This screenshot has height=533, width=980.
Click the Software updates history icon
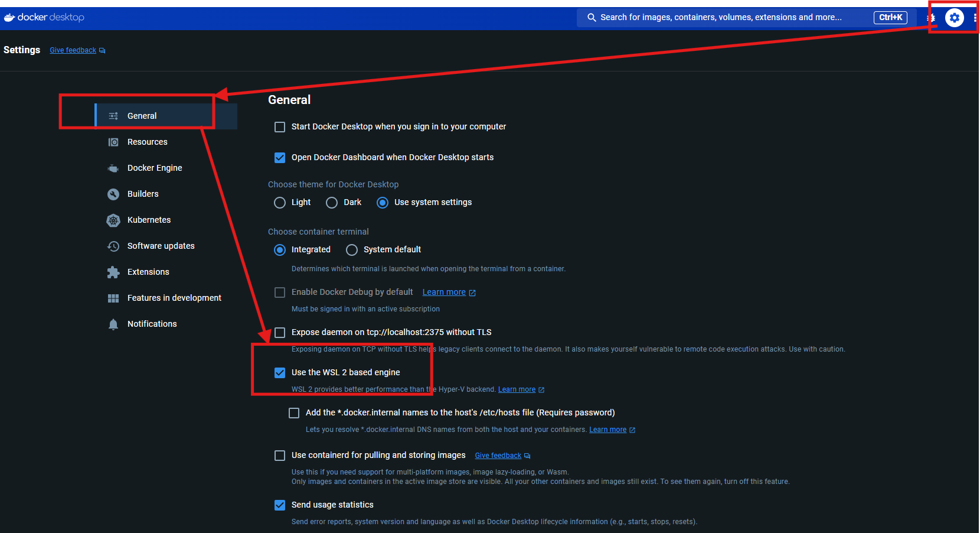113,246
